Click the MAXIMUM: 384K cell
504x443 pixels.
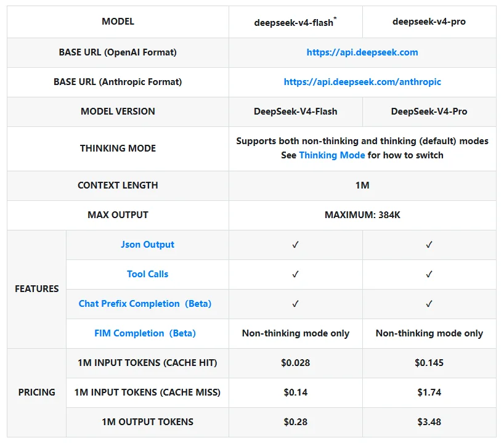pos(362,215)
